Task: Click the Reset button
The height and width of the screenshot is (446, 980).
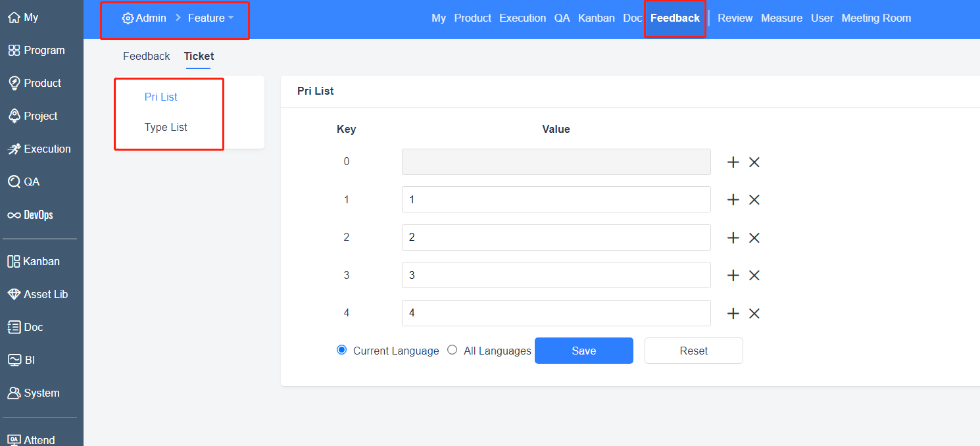Action: tap(693, 351)
